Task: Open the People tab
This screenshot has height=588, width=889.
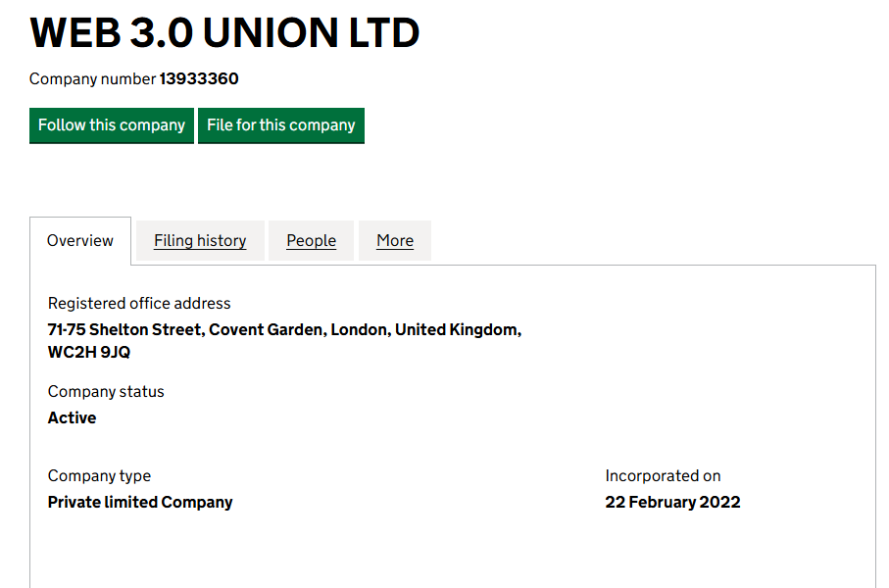Action: [311, 241]
